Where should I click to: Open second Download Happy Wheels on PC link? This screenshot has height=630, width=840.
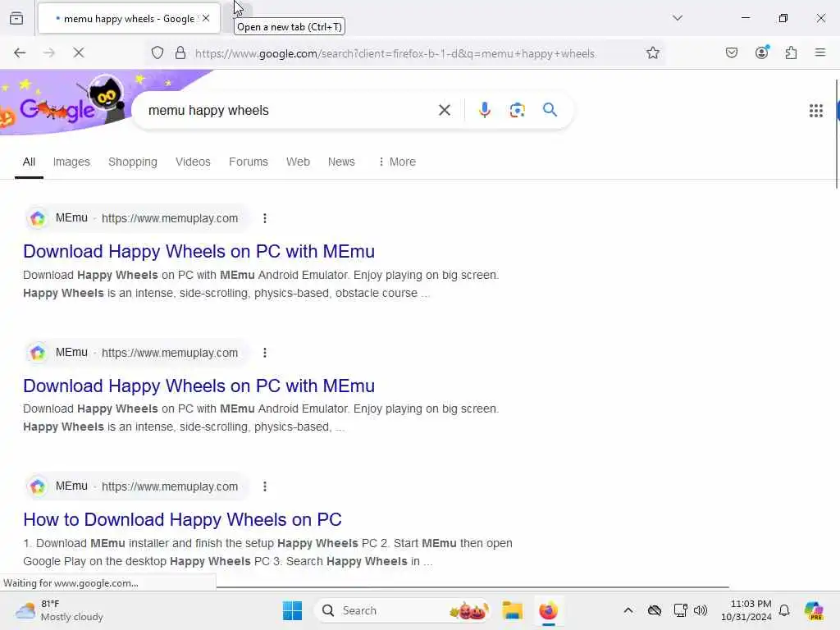point(199,386)
